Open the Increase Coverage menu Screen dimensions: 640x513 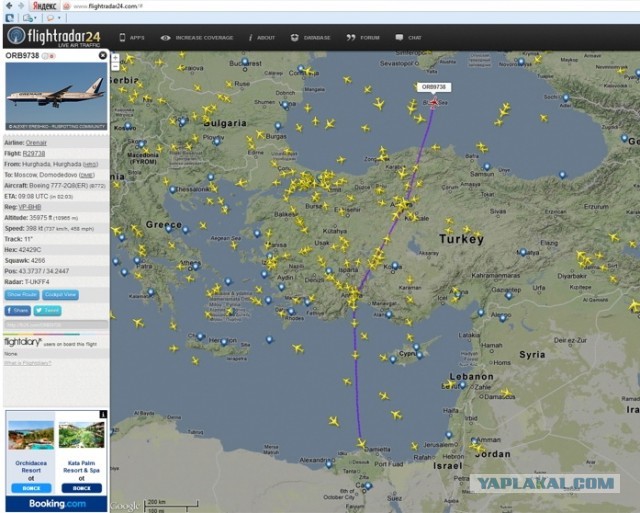pyautogui.click(x=204, y=38)
